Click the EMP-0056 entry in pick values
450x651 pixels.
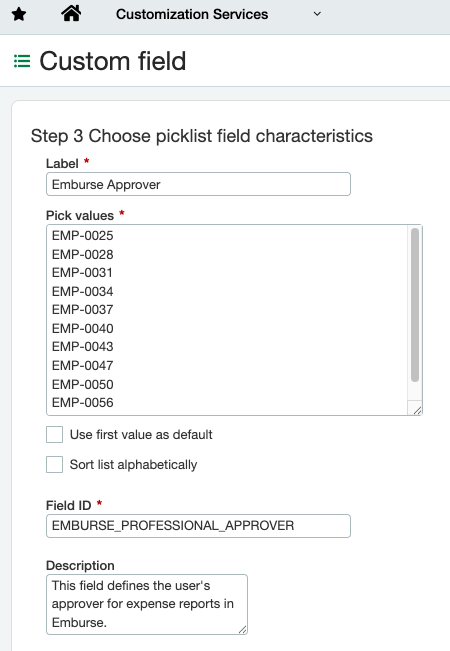point(83,402)
